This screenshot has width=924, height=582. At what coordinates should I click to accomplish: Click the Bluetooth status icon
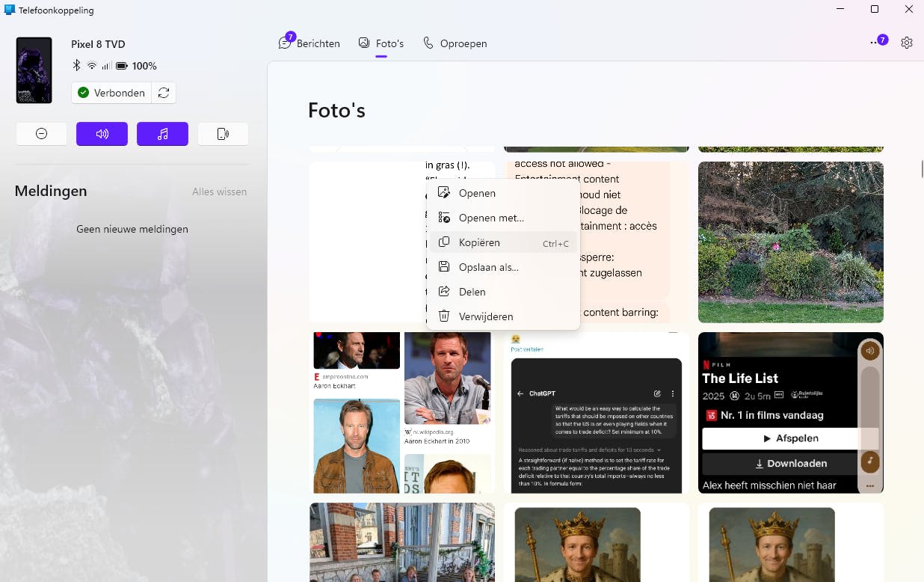[x=76, y=66]
